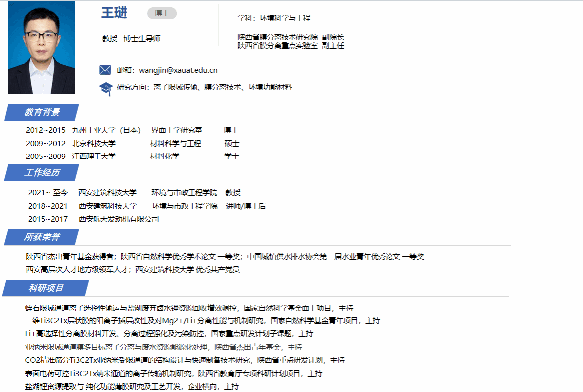
Task: Click the gray 博士 badge
Action: click(x=162, y=13)
